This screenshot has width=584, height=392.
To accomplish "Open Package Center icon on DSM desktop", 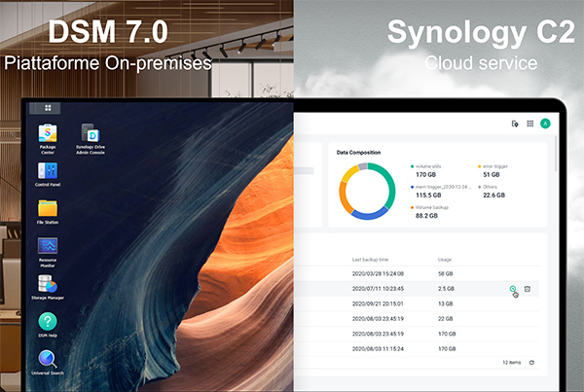I will tap(48, 133).
